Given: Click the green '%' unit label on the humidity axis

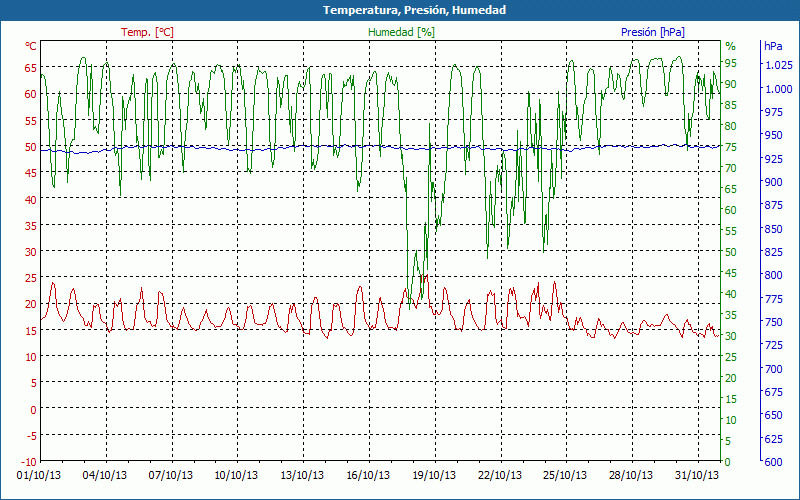Looking at the screenshot, I should click(x=731, y=46).
